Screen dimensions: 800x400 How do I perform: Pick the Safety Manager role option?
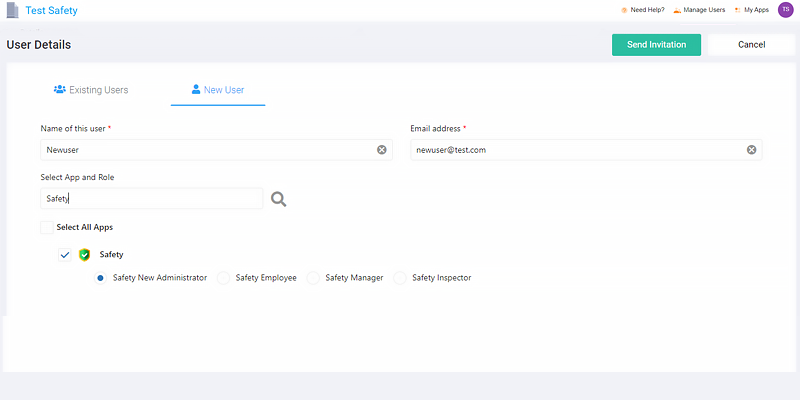[x=313, y=278]
